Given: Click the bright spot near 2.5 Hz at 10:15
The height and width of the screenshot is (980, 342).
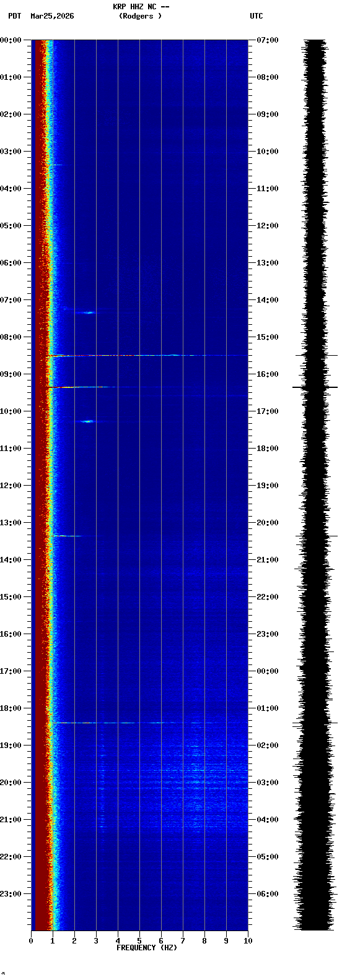Looking at the screenshot, I should click(x=87, y=421).
